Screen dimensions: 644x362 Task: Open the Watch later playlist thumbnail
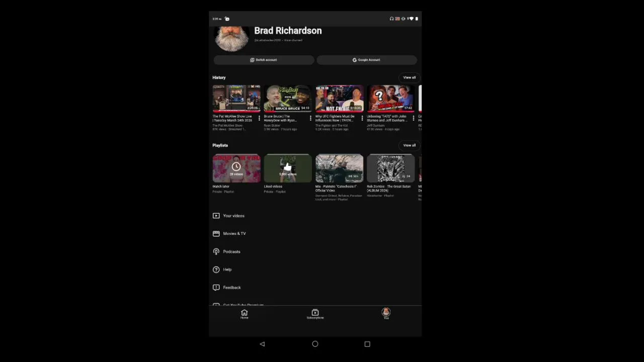[x=236, y=168]
